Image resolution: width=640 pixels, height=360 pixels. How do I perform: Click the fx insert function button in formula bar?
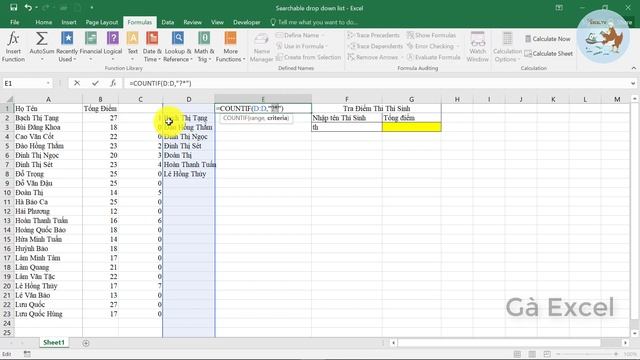pyautogui.click(x=113, y=83)
